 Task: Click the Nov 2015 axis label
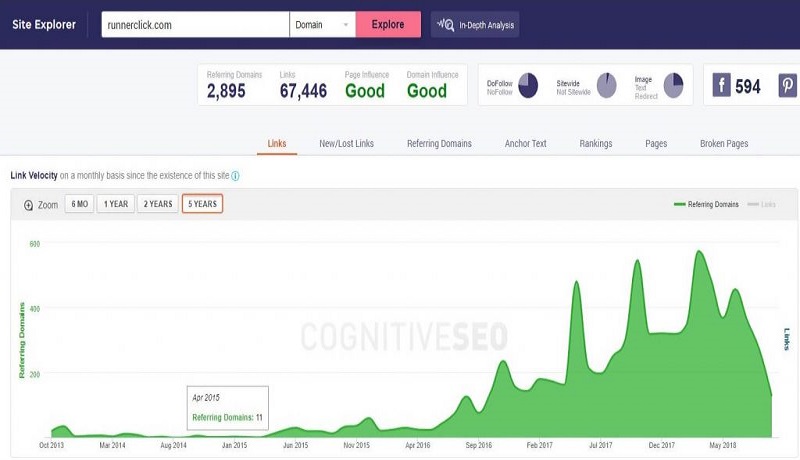[x=356, y=445]
